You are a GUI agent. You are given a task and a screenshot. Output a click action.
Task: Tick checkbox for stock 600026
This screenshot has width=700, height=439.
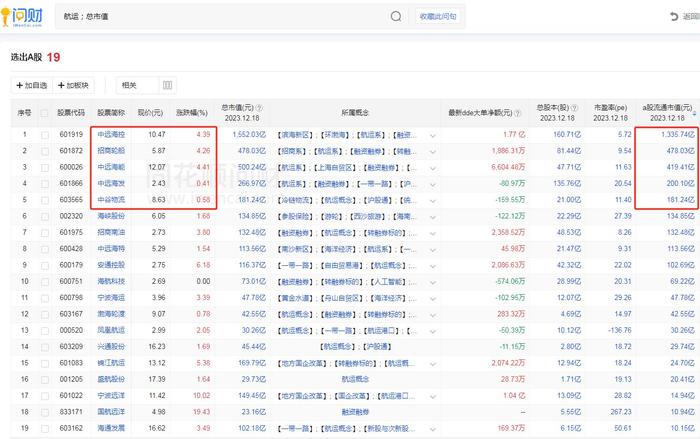coord(45,167)
